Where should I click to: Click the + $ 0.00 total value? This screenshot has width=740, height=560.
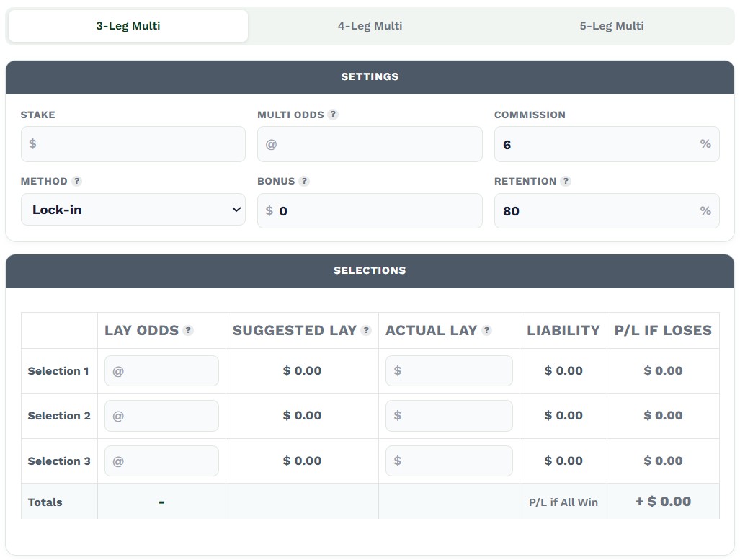(x=663, y=502)
